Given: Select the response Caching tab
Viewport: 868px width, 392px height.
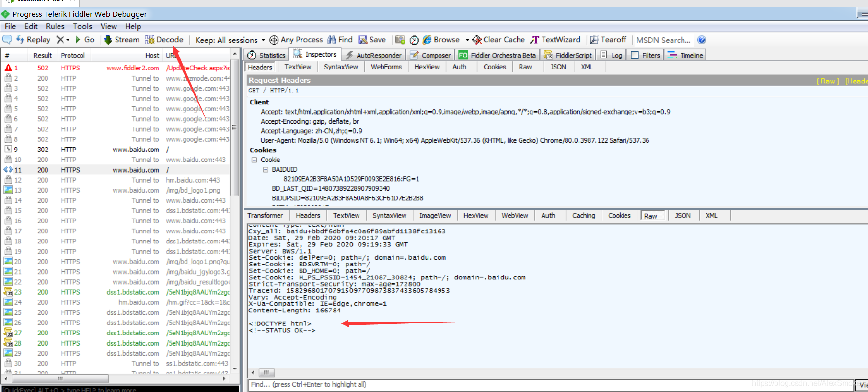Looking at the screenshot, I should click(583, 216).
